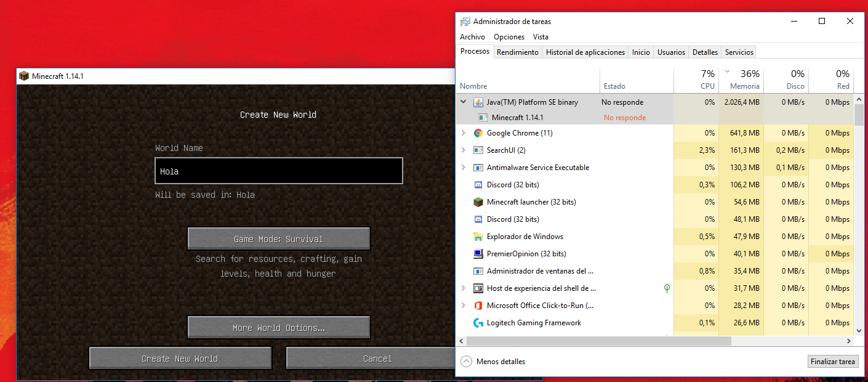
Task: Click the Google Chrome process icon
Action: (478, 133)
